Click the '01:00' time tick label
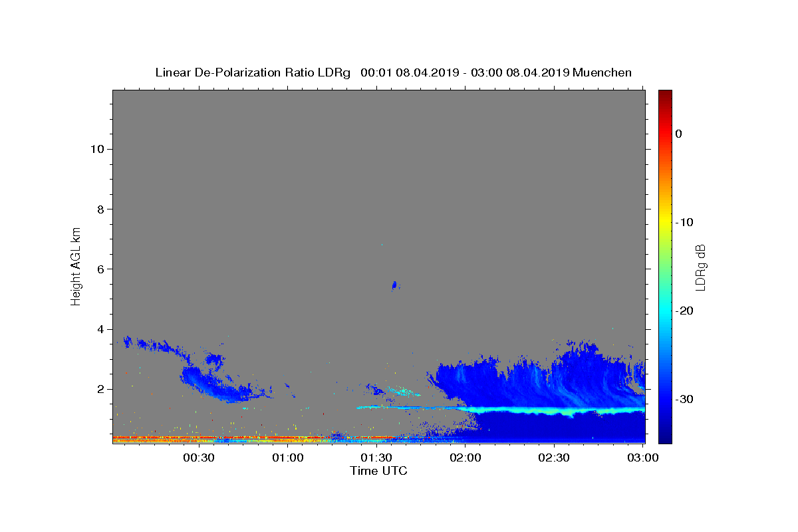 pos(288,458)
